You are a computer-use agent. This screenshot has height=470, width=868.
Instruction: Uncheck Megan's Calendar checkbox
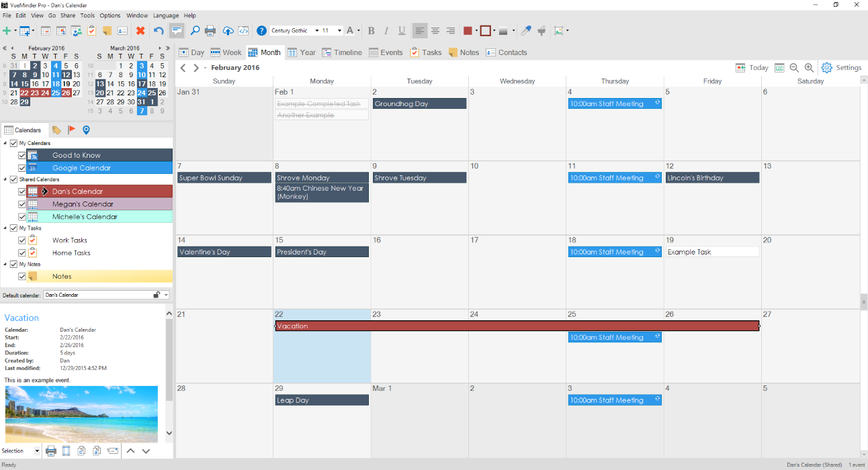click(22, 204)
